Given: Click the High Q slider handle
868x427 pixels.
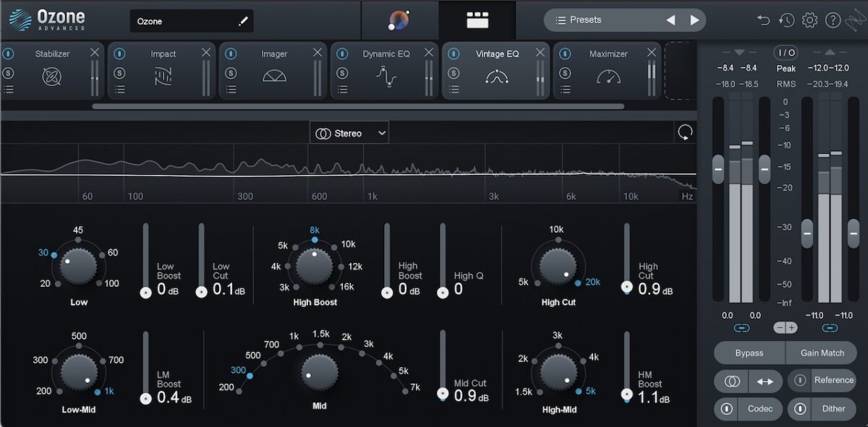Looking at the screenshot, I should tap(443, 292).
